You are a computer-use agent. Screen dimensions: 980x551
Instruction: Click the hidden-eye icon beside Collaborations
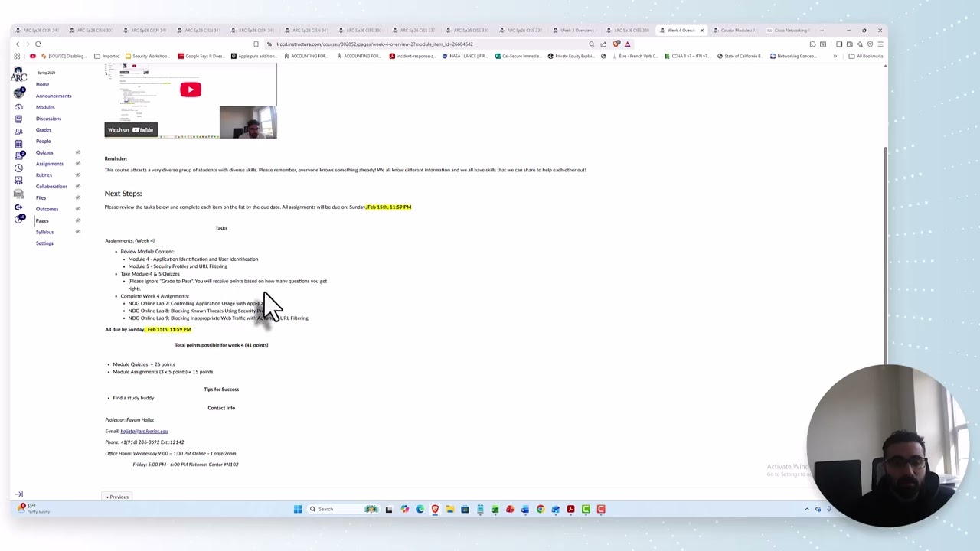(x=77, y=186)
